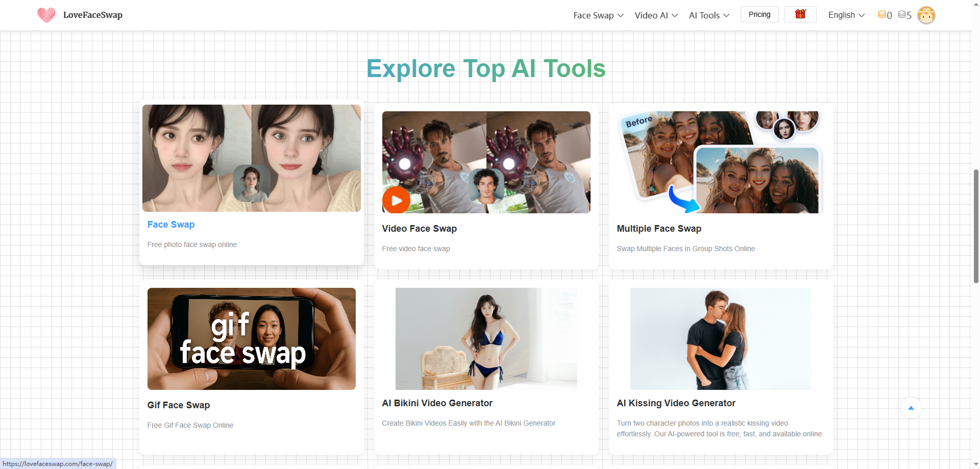Open the Video Face Swap title
The image size is (980, 469).
pyautogui.click(x=420, y=229)
